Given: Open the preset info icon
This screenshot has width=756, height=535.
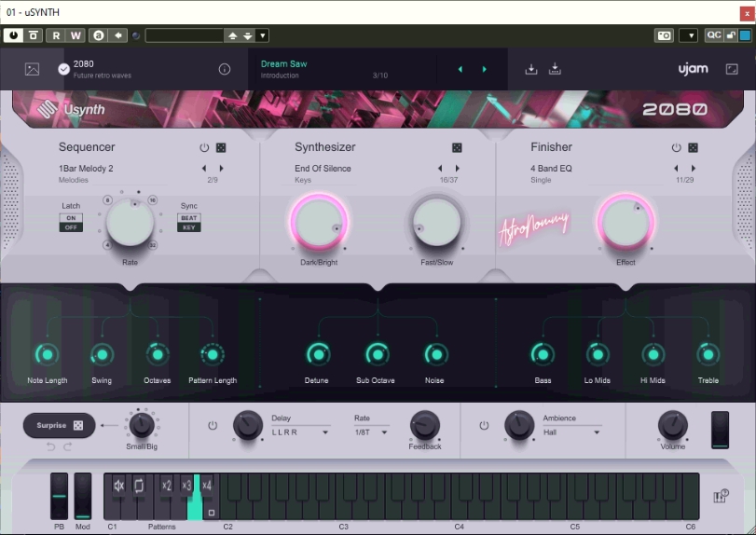Looking at the screenshot, I should [x=225, y=70].
